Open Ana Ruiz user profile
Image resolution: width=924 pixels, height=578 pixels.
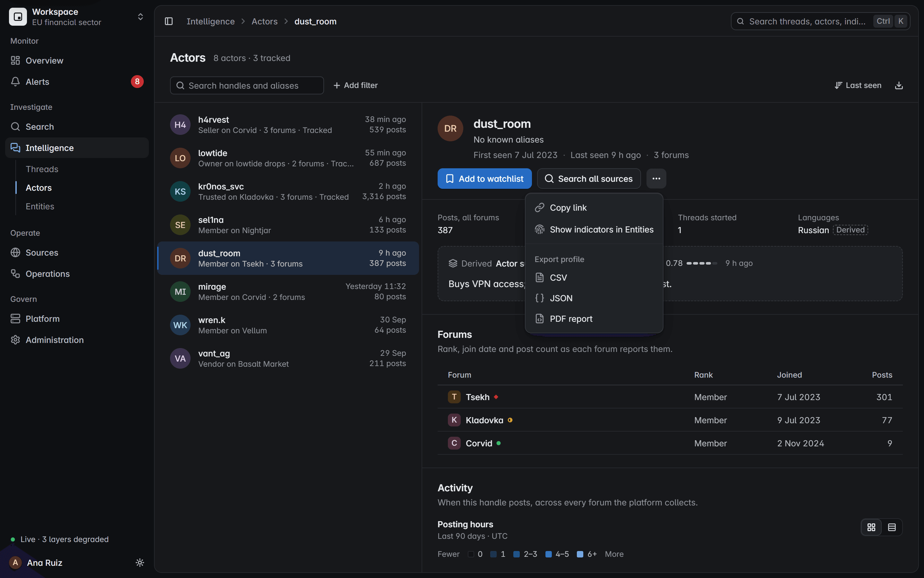[37, 563]
